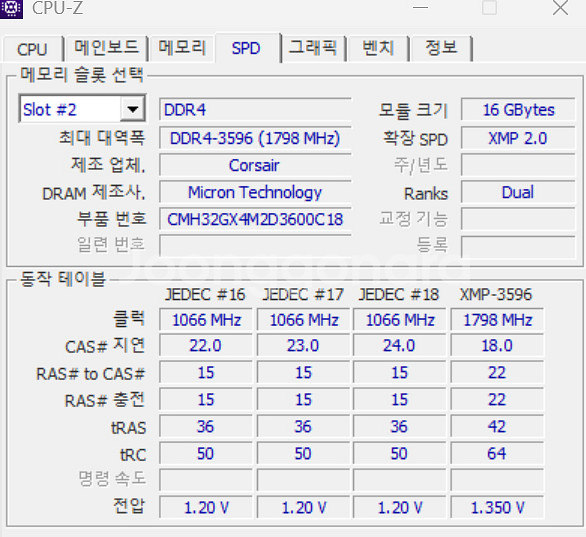The height and width of the screenshot is (537, 586).
Task: Click the RAS# to CAS# row label
Action: point(90,373)
